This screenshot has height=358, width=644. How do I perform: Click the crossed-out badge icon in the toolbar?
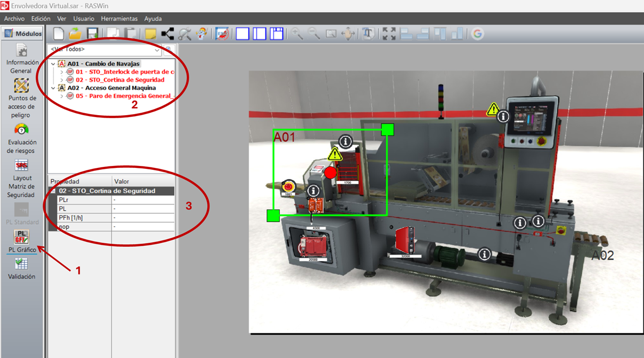(x=222, y=34)
